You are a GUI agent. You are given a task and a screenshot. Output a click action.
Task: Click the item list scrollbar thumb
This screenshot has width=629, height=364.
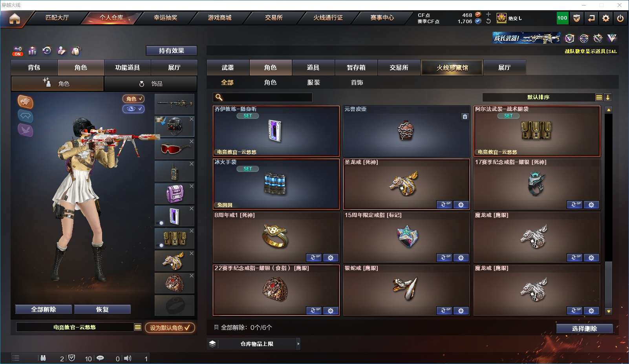(609, 285)
